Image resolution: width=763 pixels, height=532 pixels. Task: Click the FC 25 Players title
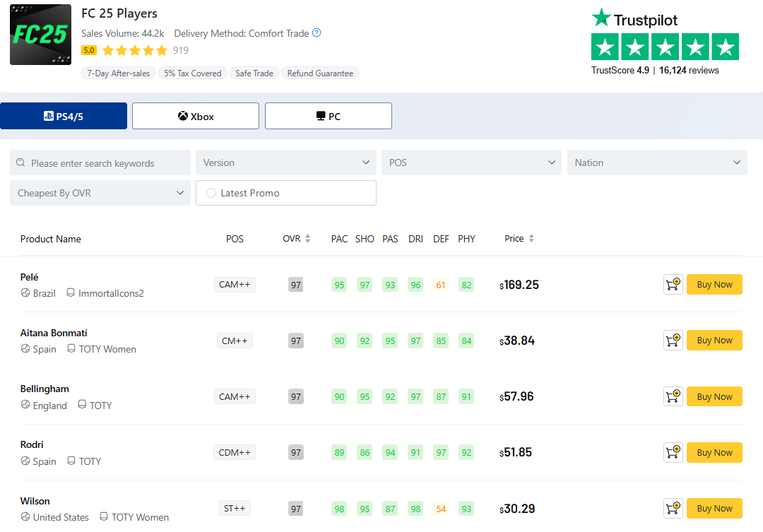pyautogui.click(x=119, y=13)
